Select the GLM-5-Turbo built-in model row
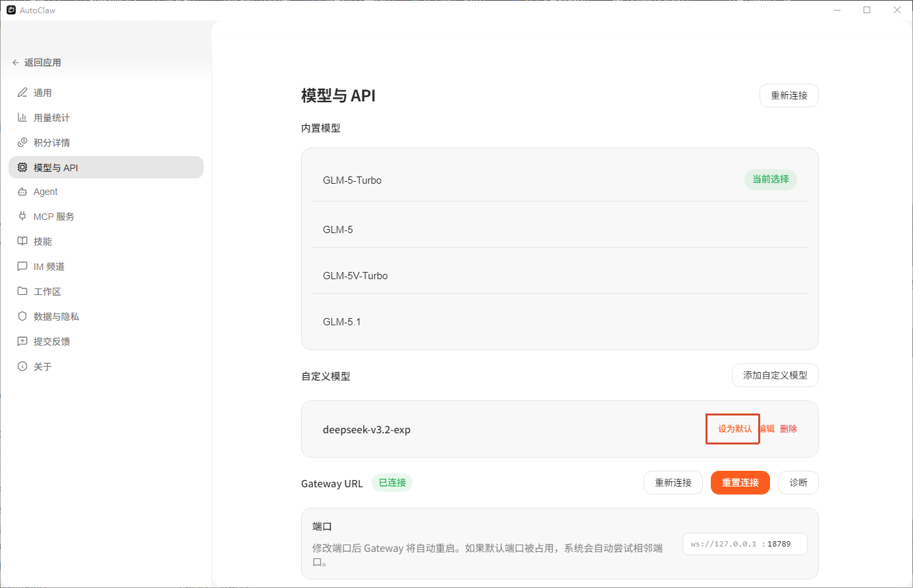 tap(560, 180)
